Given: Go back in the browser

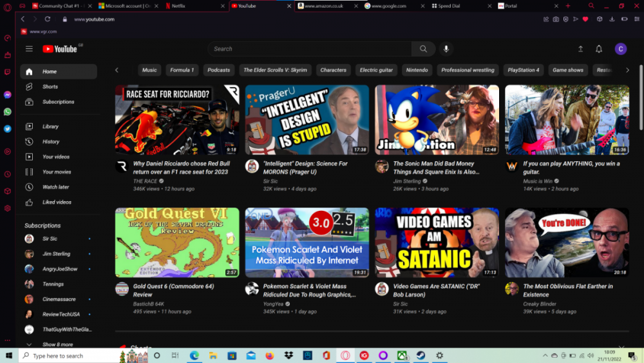Looking at the screenshot, I should click(23, 19).
